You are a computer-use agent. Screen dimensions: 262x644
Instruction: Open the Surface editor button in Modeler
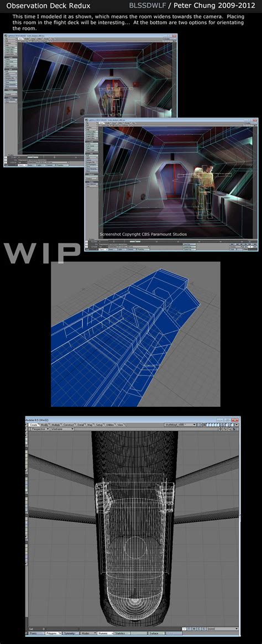coord(158,633)
